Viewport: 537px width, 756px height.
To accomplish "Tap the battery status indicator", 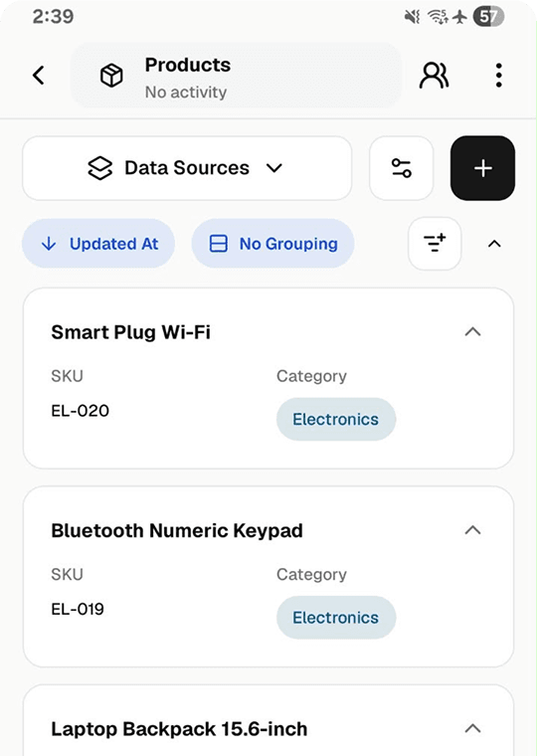I will [x=488, y=17].
